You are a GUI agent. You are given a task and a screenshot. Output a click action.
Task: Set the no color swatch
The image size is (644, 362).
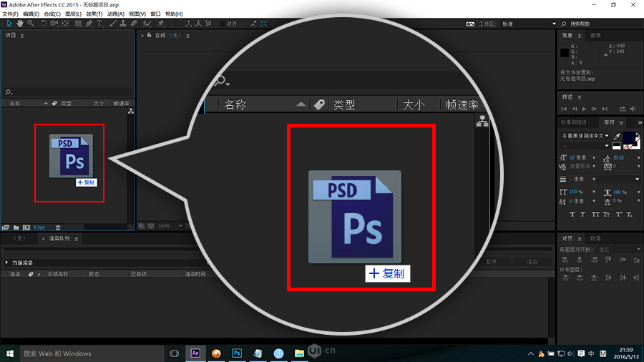pos(625,147)
